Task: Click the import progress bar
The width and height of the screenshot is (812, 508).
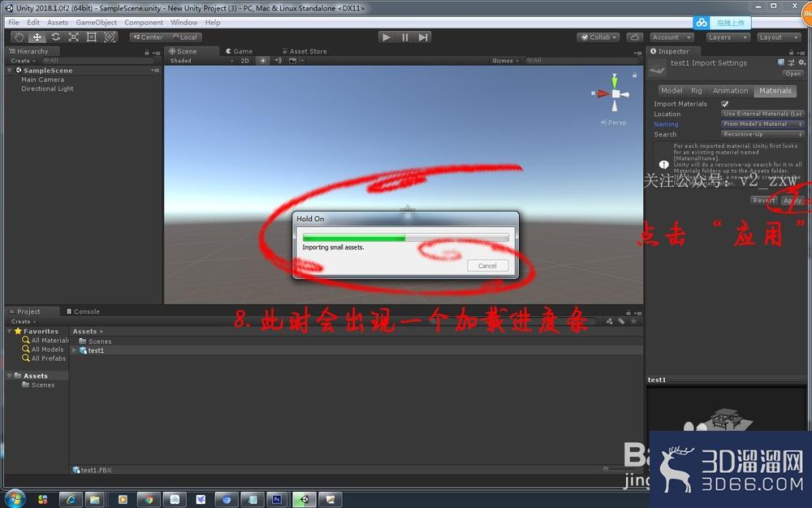Action: [x=405, y=237]
